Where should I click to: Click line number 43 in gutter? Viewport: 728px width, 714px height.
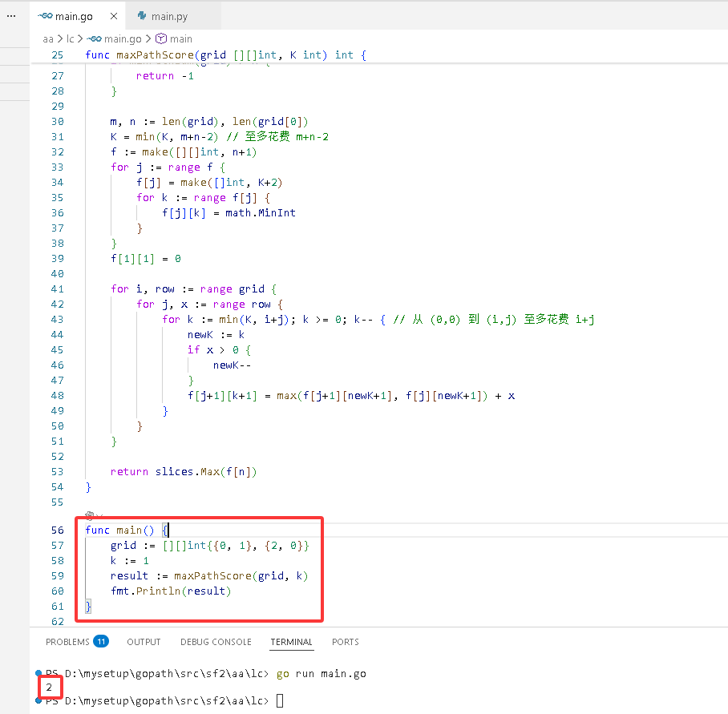pyautogui.click(x=57, y=320)
